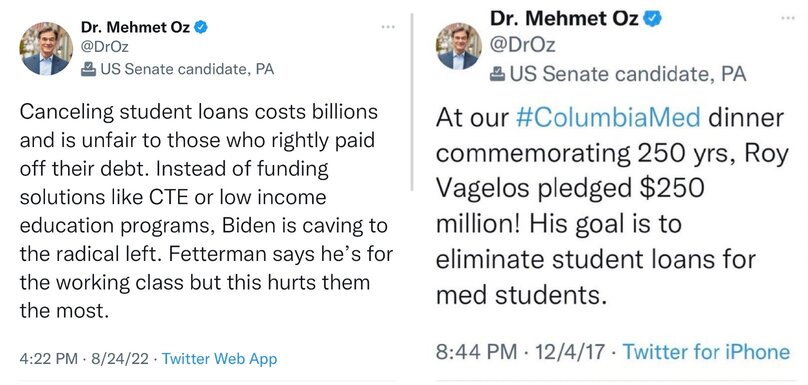This screenshot has height=385, width=808.
Task: Click the verified badge on the right tweet
Action: click(x=653, y=18)
